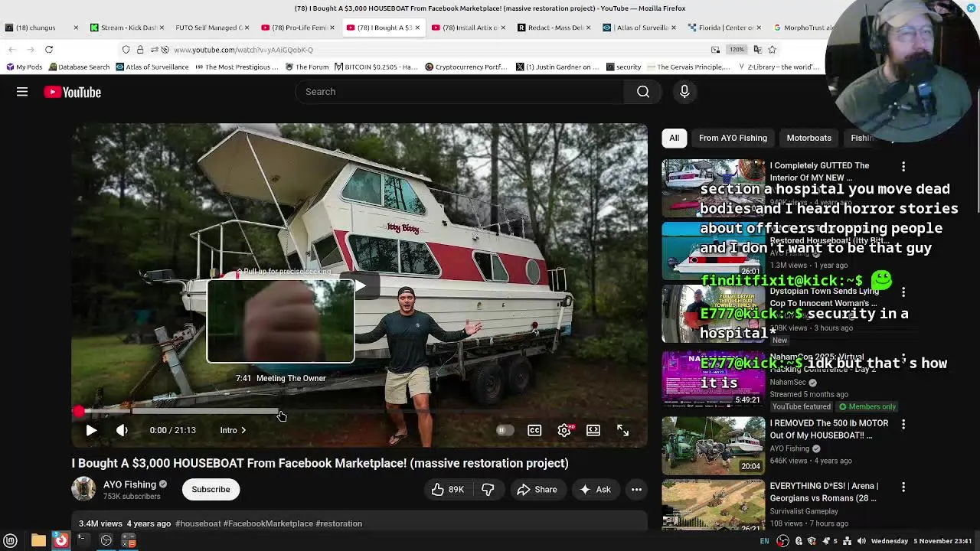Viewport: 980px width, 551px height.
Task: Open the AYO Fishing channel name link
Action: [129, 484]
